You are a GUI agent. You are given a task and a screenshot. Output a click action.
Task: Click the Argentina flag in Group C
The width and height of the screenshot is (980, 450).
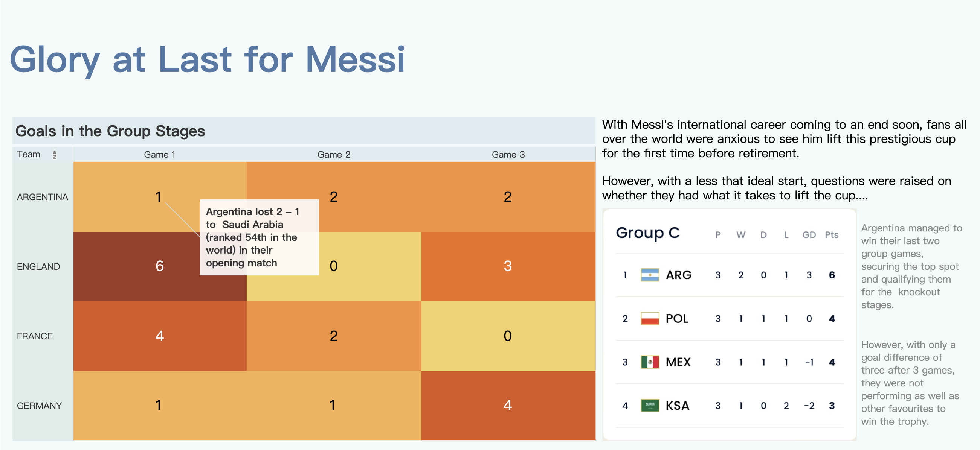click(x=650, y=275)
